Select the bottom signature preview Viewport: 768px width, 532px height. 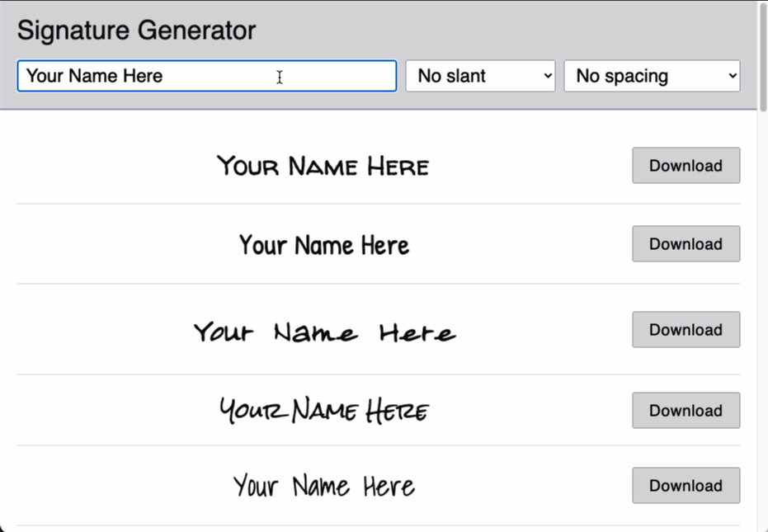pos(323,485)
